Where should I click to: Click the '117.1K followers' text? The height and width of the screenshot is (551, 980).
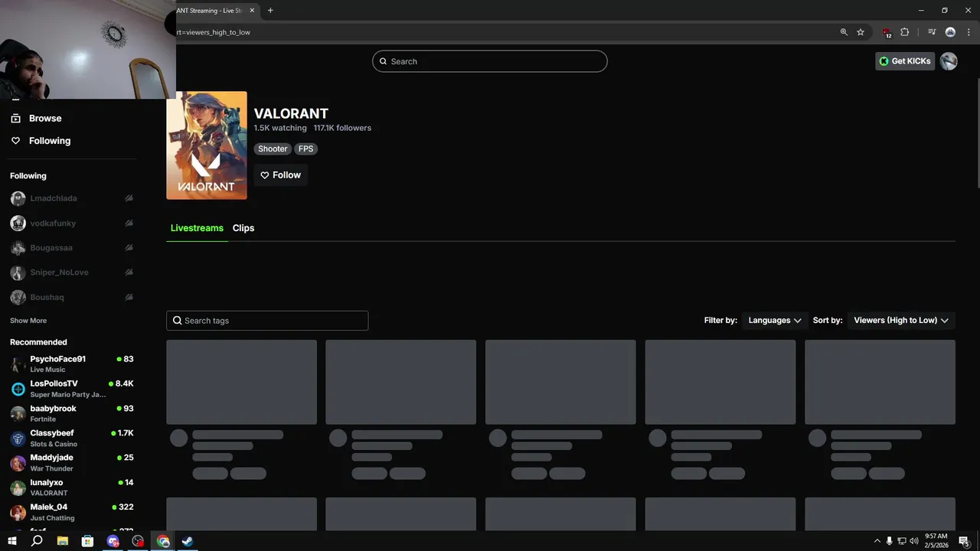click(342, 128)
